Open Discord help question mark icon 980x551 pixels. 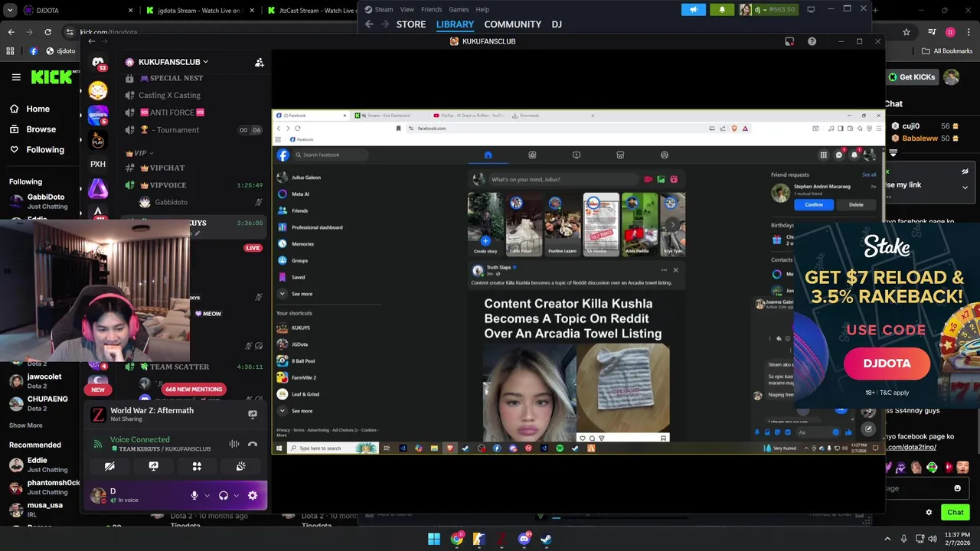pyautogui.click(x=812, y=41)
